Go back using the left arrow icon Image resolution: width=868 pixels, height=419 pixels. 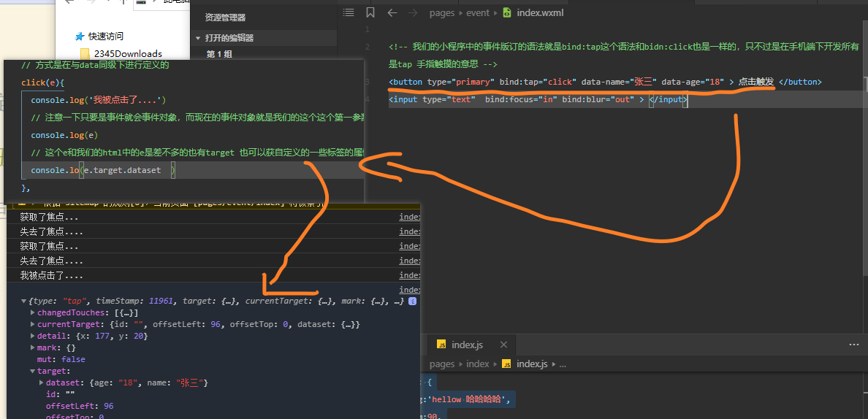(x=392, y=12)
